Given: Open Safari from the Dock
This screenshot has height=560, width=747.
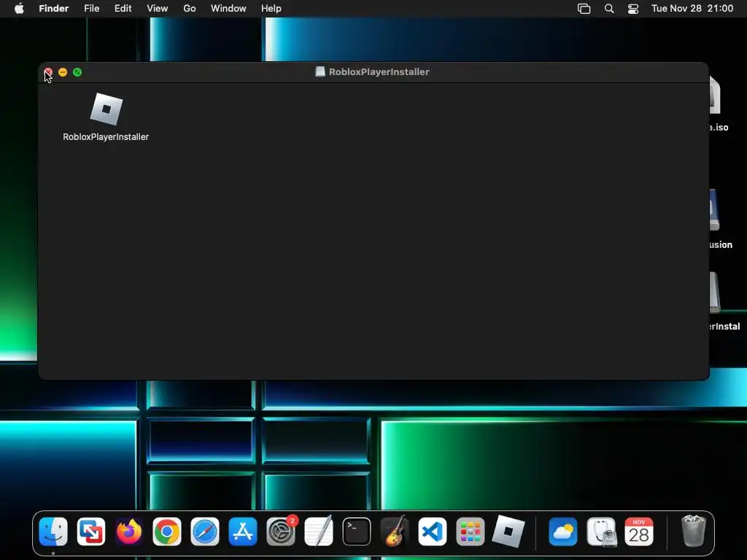Looking at the screenshot, I should [205, 532].
